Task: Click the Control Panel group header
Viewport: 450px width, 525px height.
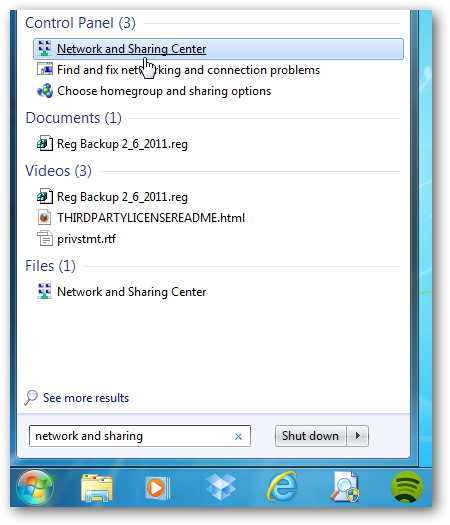Action: [x=80, y=23]
